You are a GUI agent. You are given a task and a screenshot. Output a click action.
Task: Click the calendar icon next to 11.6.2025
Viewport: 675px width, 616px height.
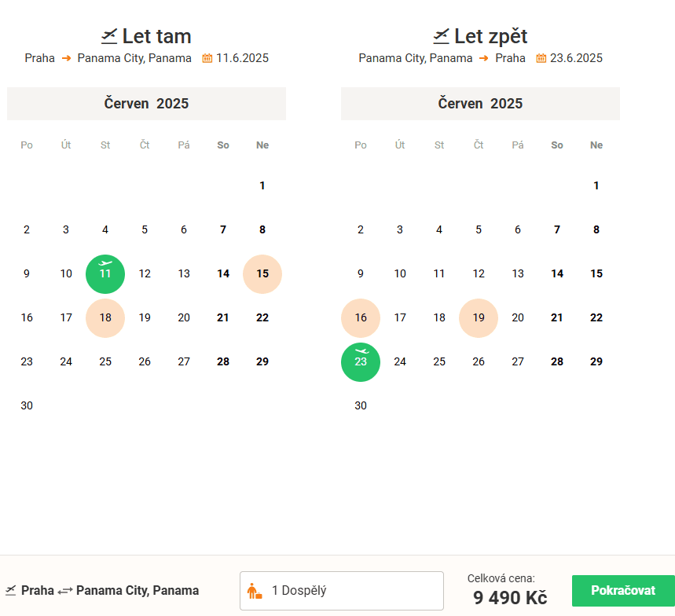(x=207, y=58)
